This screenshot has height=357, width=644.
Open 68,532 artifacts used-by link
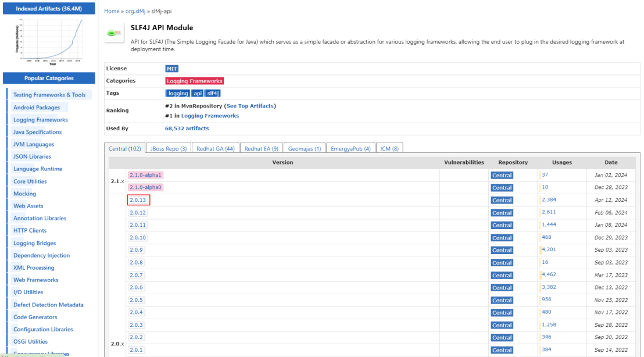point(187,128)
